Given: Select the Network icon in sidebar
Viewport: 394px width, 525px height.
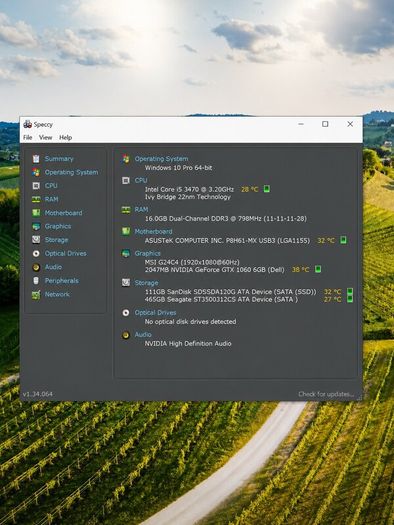Looking at the screenshot, I should coord(36,295).
